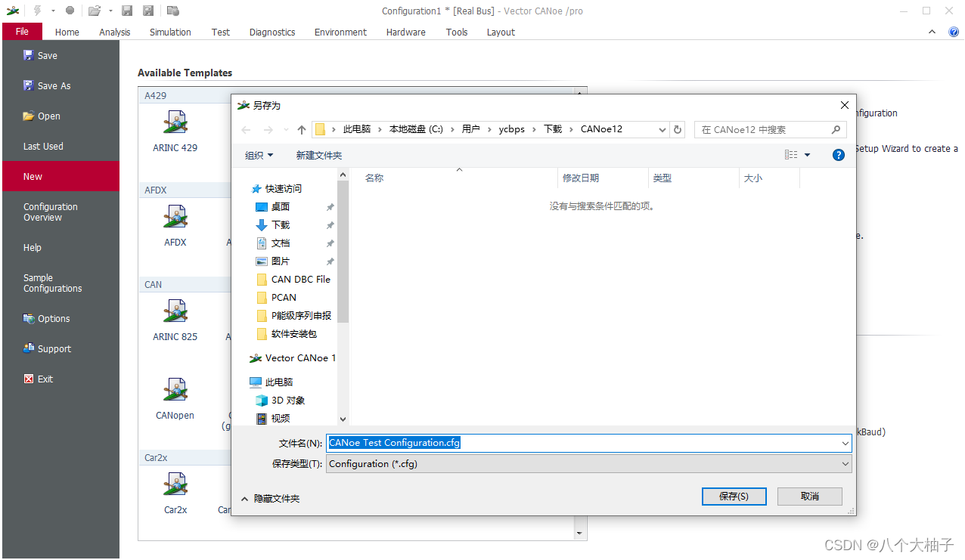Create a folder with 新建文件夹
965x560 pixels.
[319, 155]
